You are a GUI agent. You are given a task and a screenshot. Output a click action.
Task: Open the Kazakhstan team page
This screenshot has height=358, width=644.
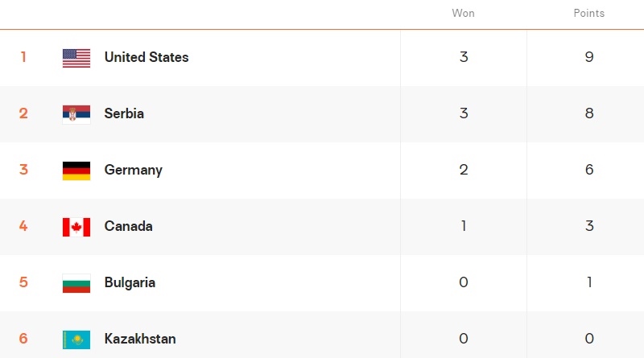coord(140,339)
